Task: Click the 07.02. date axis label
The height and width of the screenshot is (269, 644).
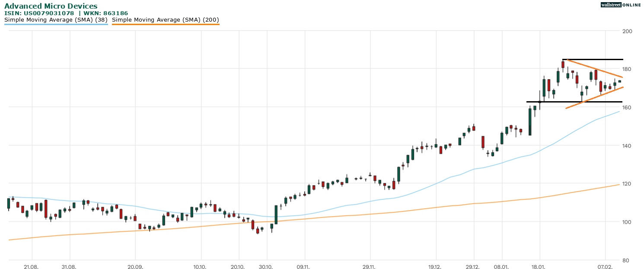Action: pos(605,267)
